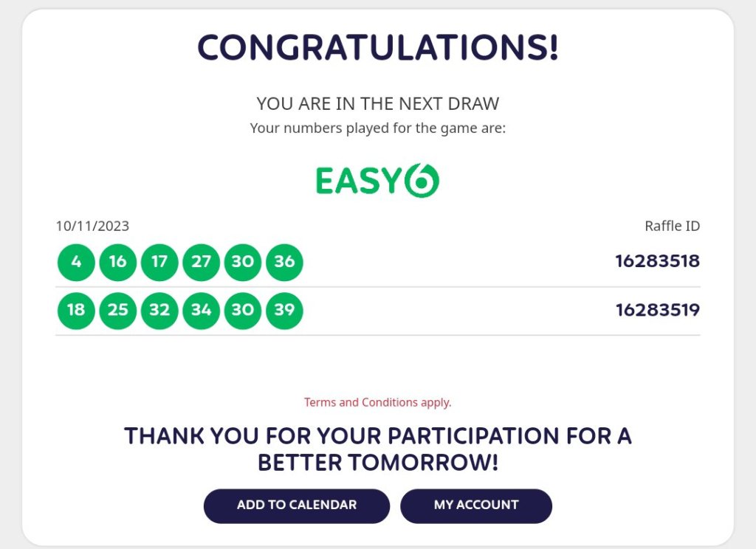Viewport: 756px width, 549px height.
Task: Click ball 30 in second row
Action: pyautogui.click(x=243, y=311)
